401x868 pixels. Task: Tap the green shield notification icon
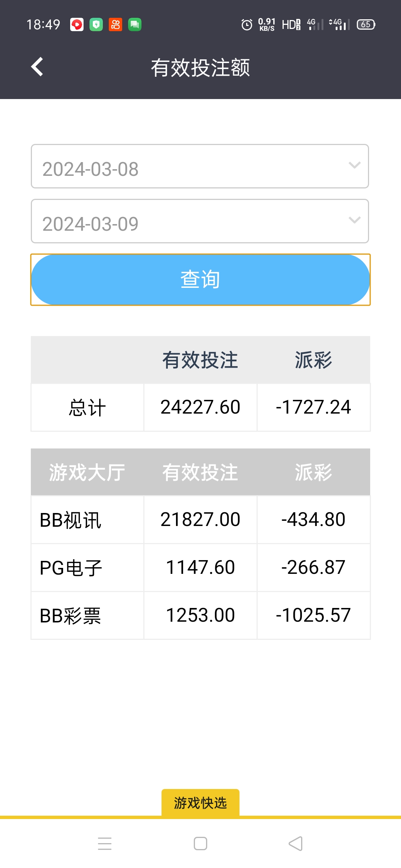96,24
